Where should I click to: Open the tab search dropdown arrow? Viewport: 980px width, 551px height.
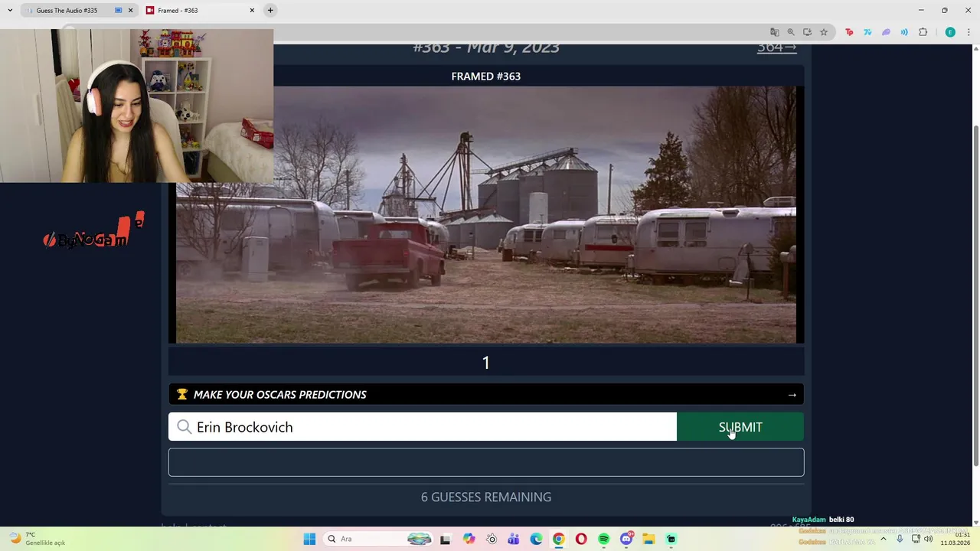click(9, 11)
